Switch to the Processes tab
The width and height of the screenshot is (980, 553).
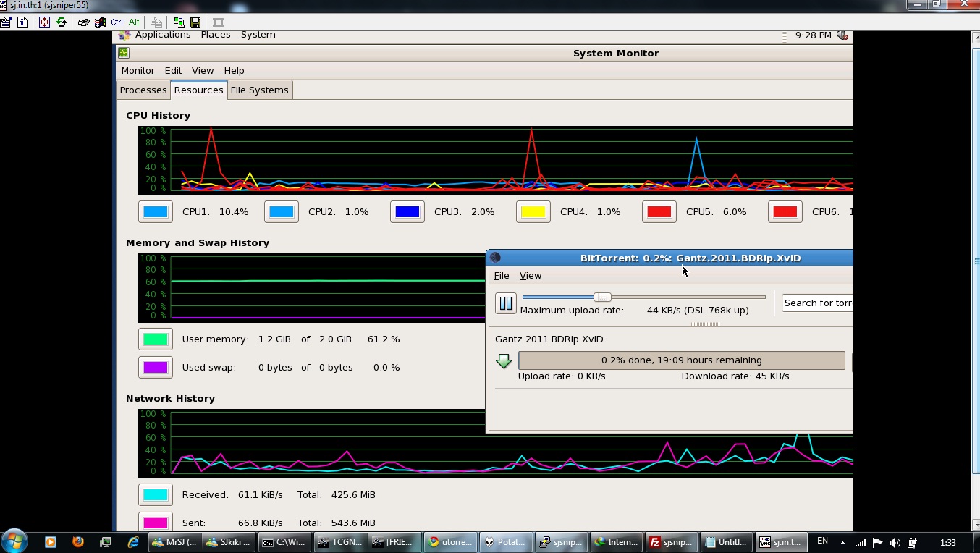[x=143, y=90]
